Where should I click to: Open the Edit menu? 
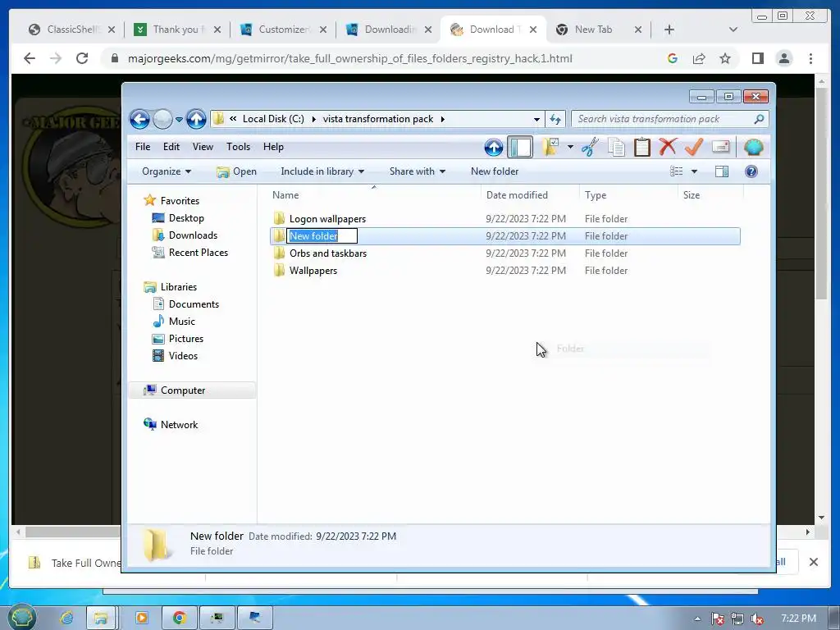[171, 147]
